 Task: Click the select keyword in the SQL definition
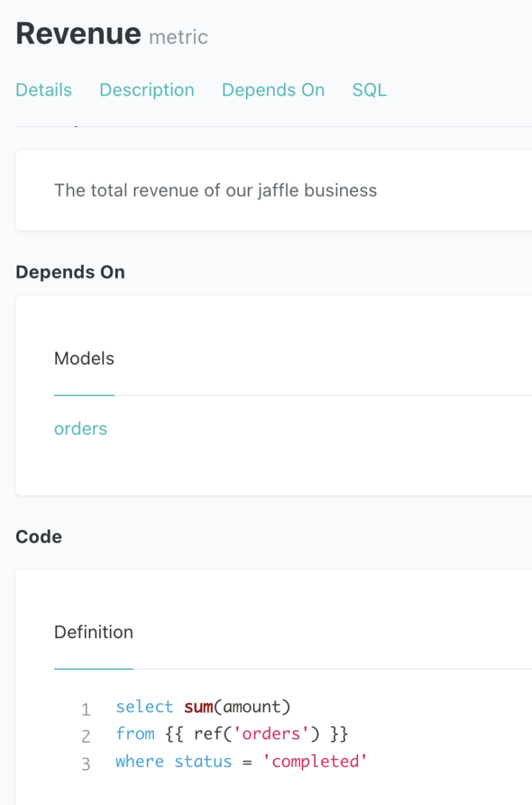click(144, 706)
